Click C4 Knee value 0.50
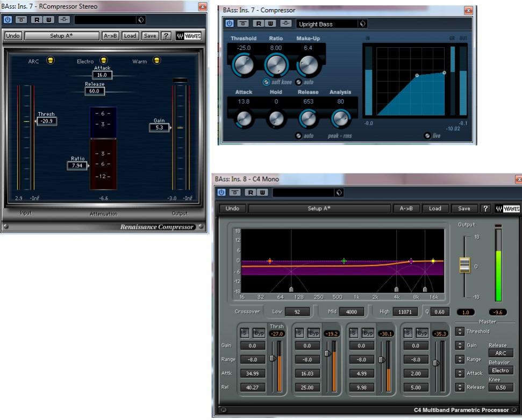 tap(500, 387)
